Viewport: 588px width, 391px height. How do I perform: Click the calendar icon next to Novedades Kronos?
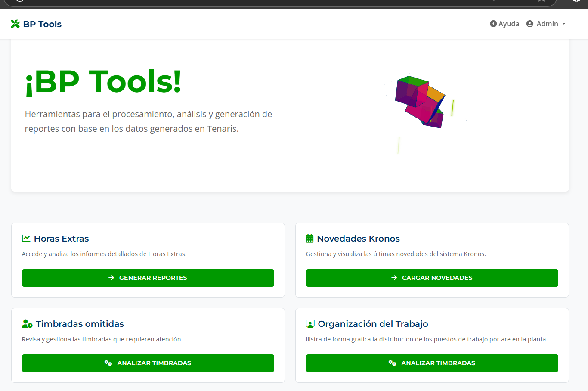coord(309,237)
